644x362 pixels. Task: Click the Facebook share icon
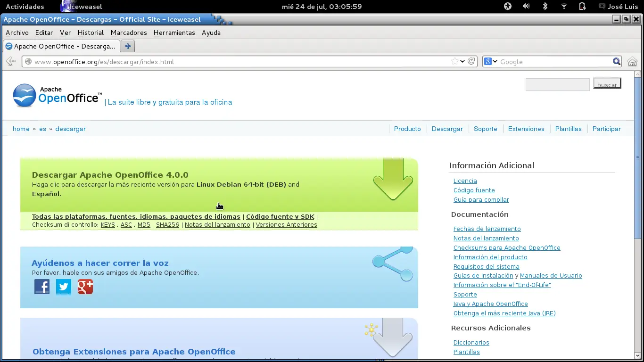(42, 287)
